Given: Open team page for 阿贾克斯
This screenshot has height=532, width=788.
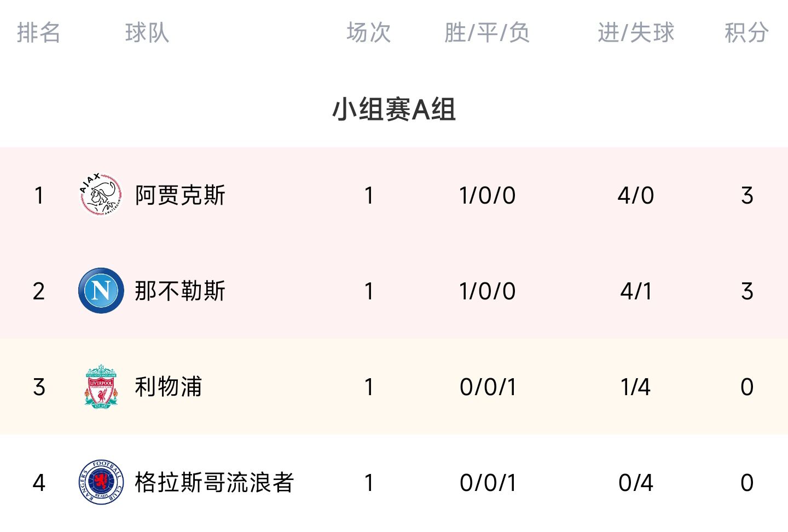Looking at the screenshot, I should (x=180, y=195).
